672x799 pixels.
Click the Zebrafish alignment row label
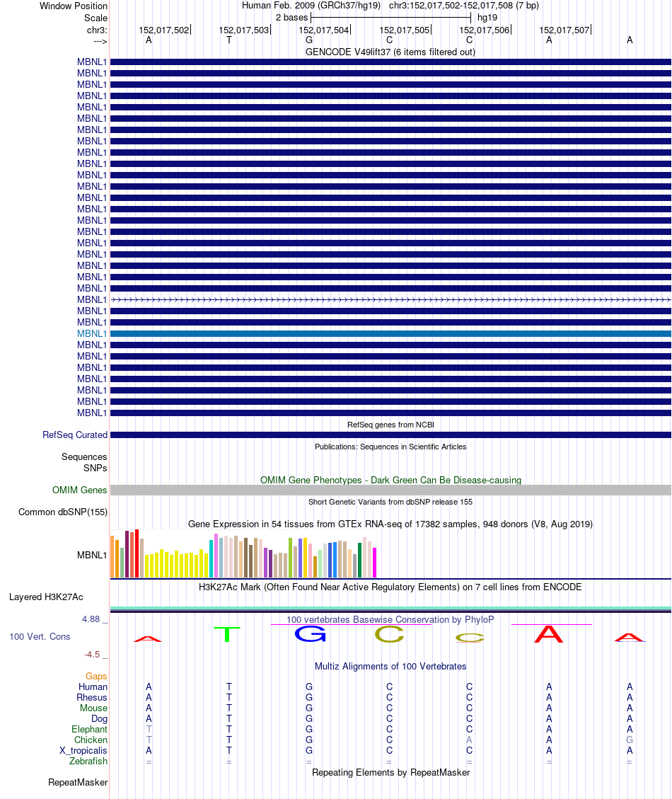click(88, 761)
